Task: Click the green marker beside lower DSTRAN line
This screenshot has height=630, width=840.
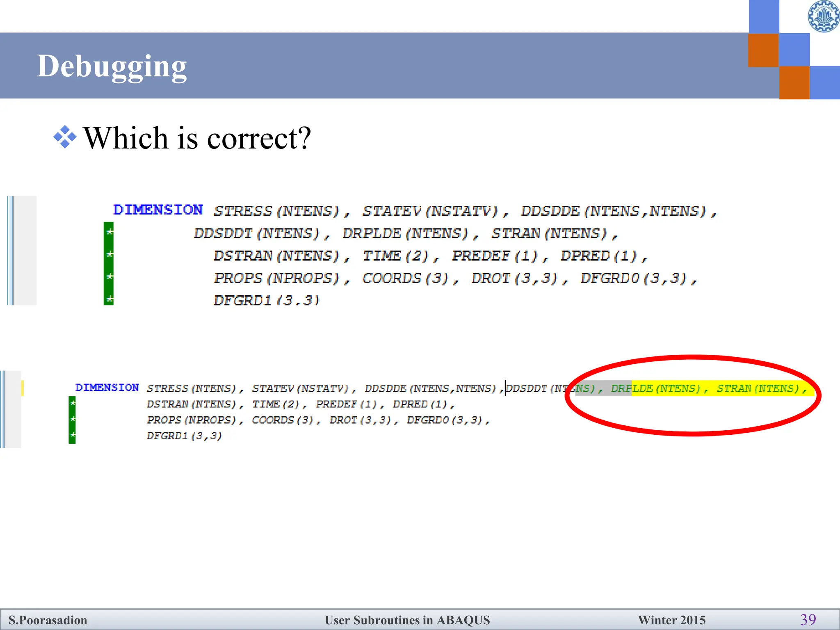Action: click(x=72, y=404)
